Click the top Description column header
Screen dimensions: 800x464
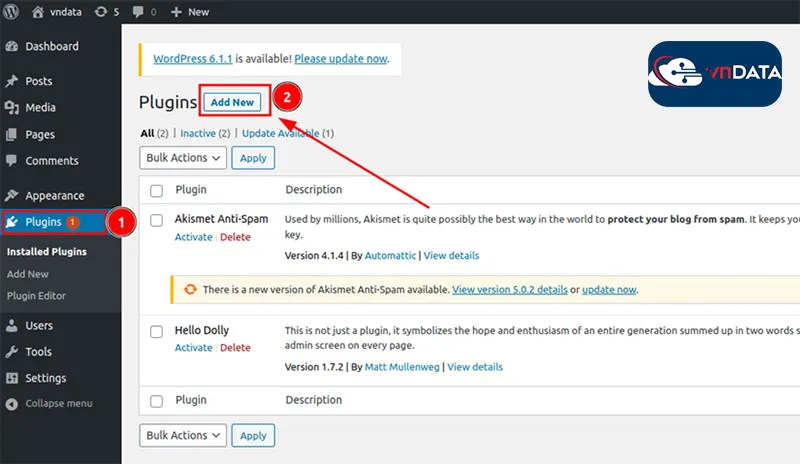pos(314,189)
